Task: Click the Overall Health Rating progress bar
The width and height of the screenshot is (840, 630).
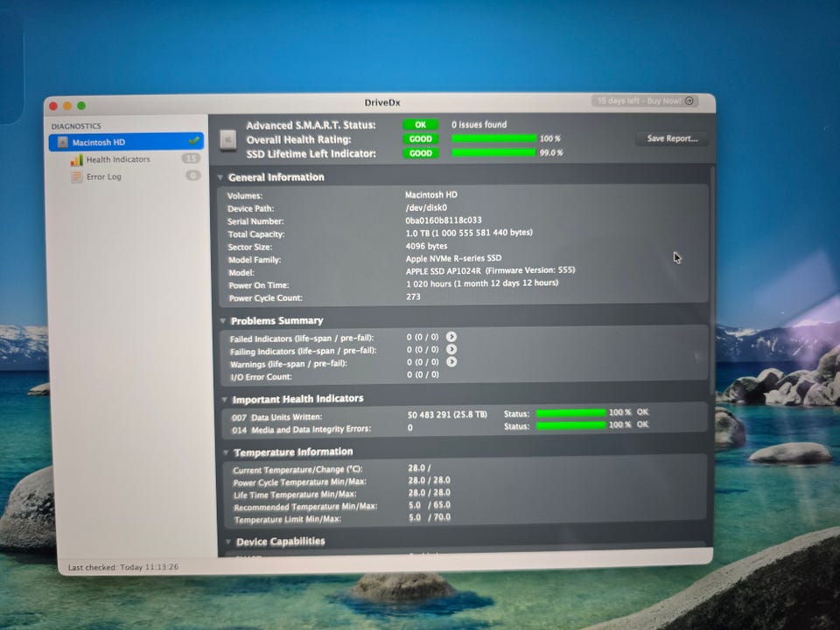Action: [493, 139]
